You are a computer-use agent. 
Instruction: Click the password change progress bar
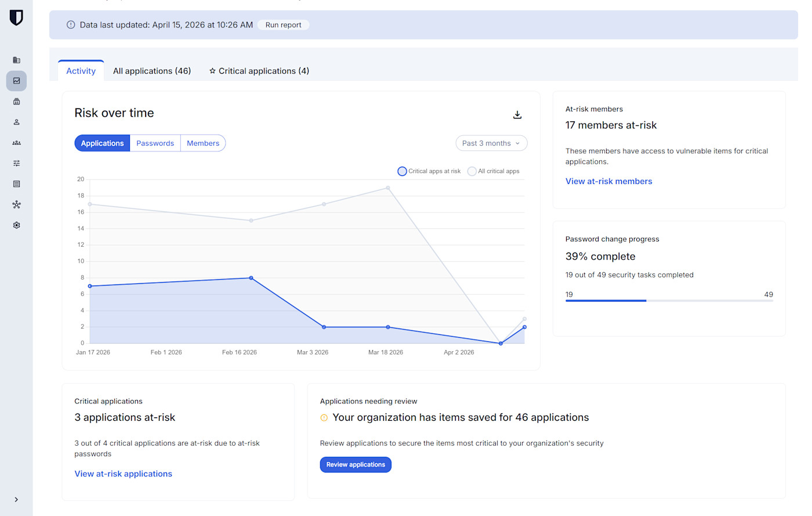click(x=669, y=301)
